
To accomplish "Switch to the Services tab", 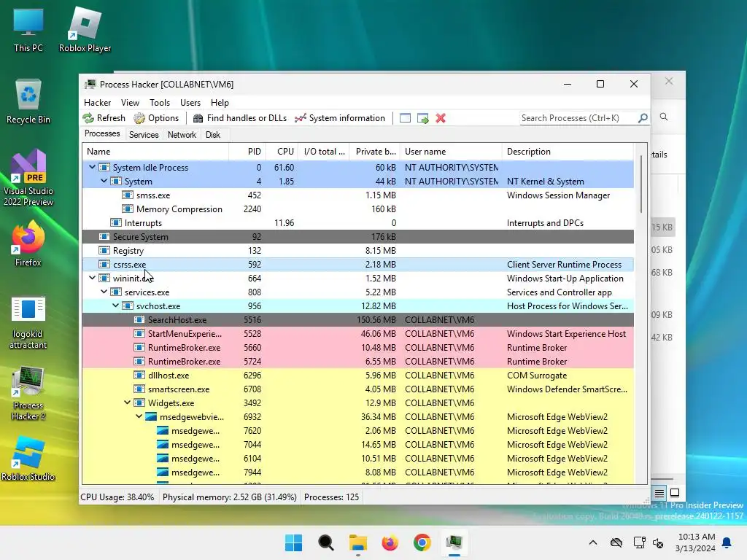I will [144, 135].
